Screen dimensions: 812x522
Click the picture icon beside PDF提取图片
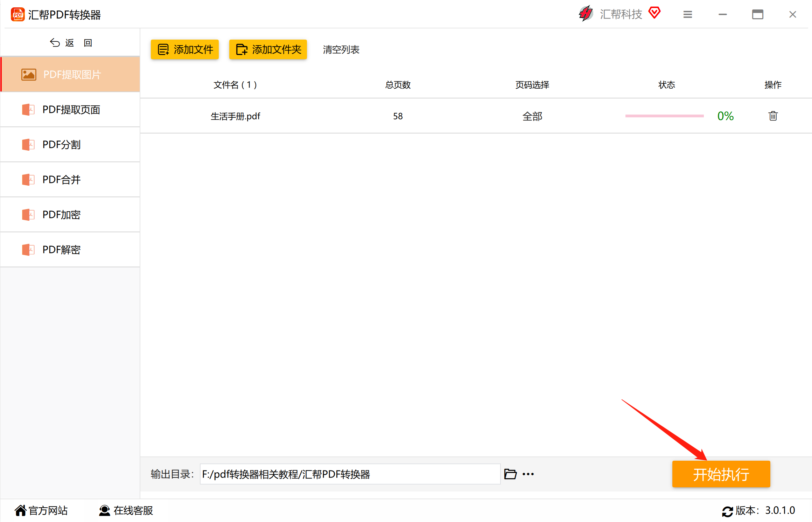click(29, 75)
